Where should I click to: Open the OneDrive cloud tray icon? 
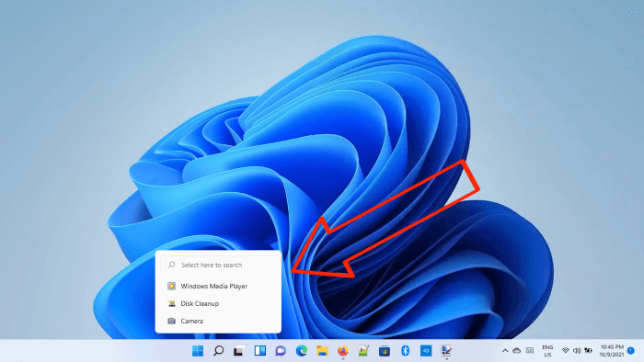517,351
